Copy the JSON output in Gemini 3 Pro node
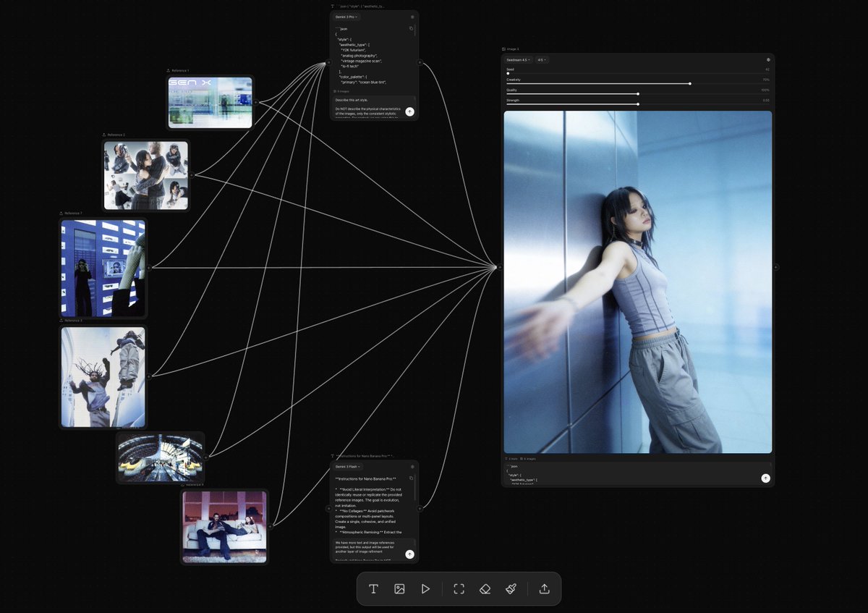This screenshot has height=613, width=868. (411, 29)
